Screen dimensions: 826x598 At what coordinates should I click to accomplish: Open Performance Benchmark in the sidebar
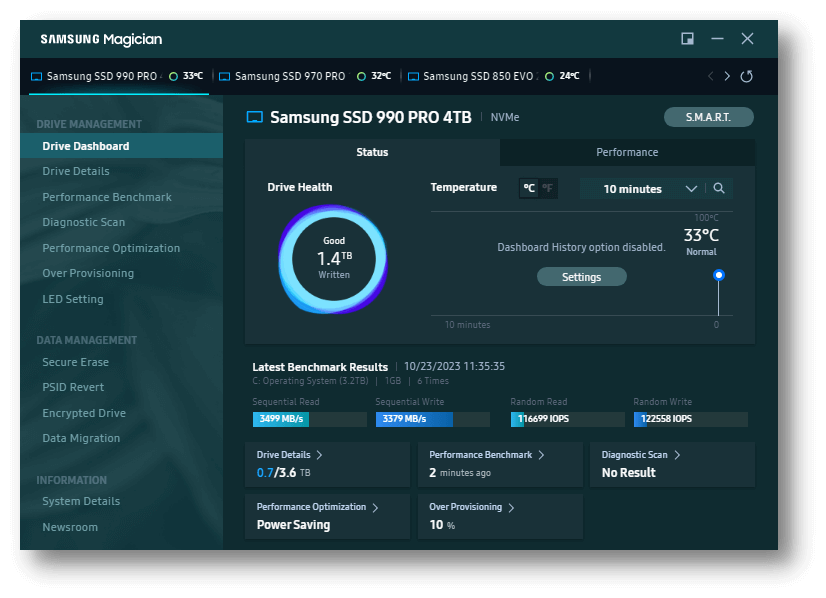click(107, 197)
